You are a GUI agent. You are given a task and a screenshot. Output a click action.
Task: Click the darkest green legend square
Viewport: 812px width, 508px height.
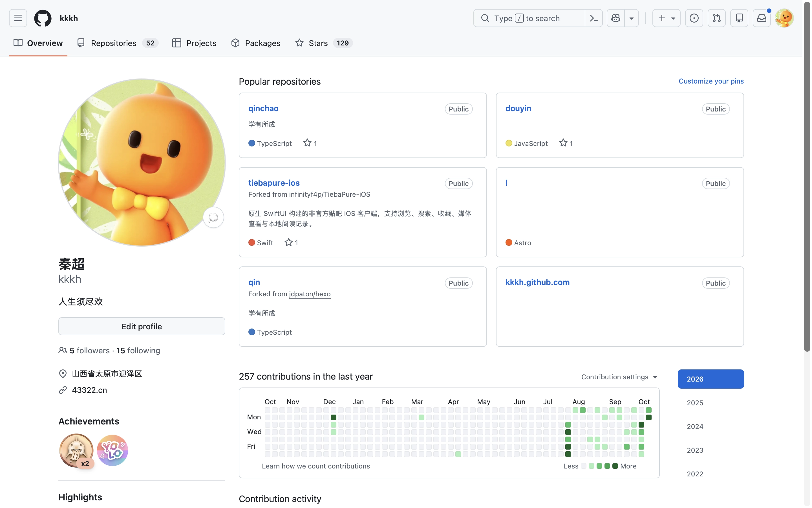pyautogui.click(x=615, y=466)
